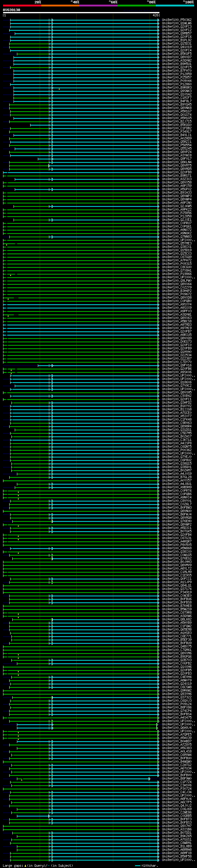Select the AV639130 query label

point(11,10)
